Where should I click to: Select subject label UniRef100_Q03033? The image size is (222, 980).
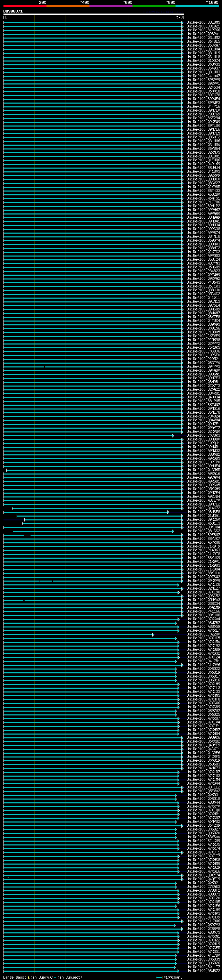(203, 65)
